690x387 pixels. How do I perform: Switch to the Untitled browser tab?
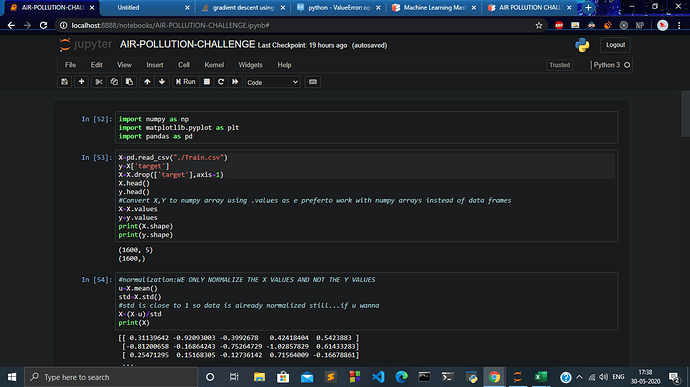[x=147, y=7]
